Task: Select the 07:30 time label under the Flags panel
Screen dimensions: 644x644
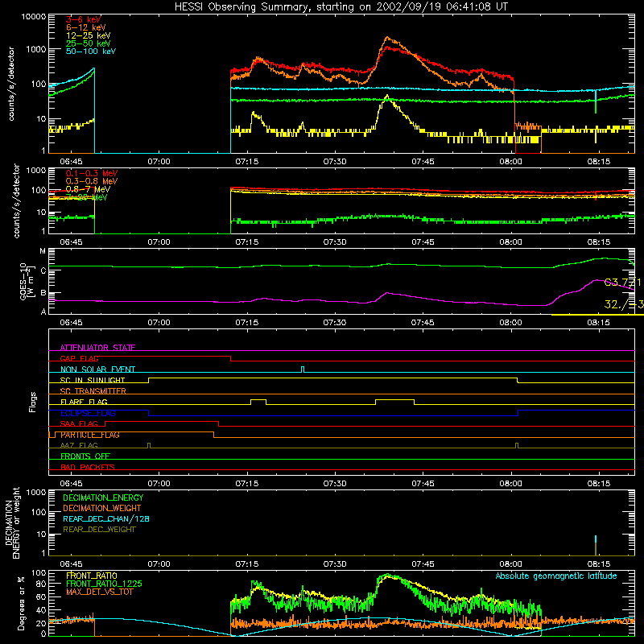Action: coord(335,484)
